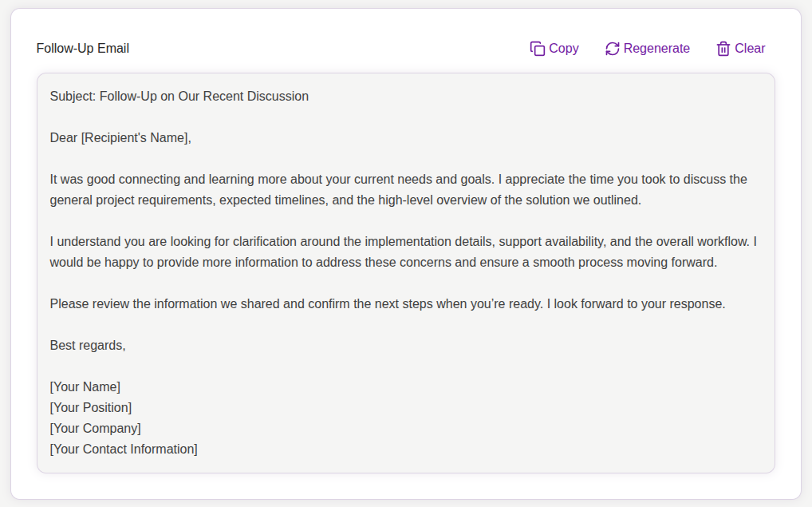Click Clear to erase the email draft
This screenshot has width=812, height=507.
click(x=748, y=48)
